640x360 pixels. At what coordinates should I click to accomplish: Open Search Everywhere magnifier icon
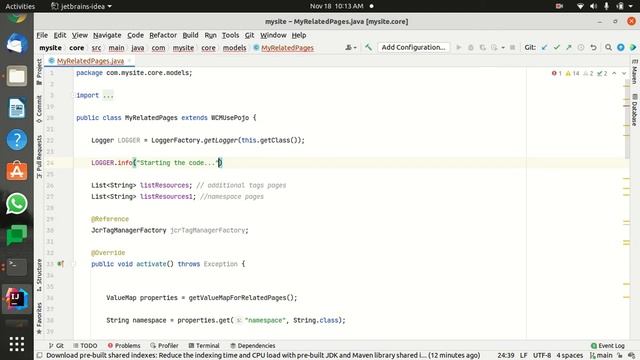point(608,47)
